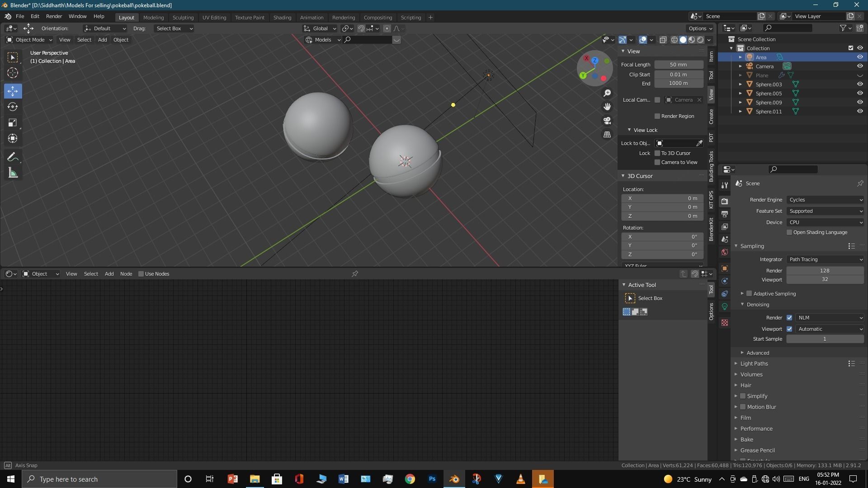
Task: Open the Integrator dropdown showing Path Tracing
Action: tap(825, 259)
